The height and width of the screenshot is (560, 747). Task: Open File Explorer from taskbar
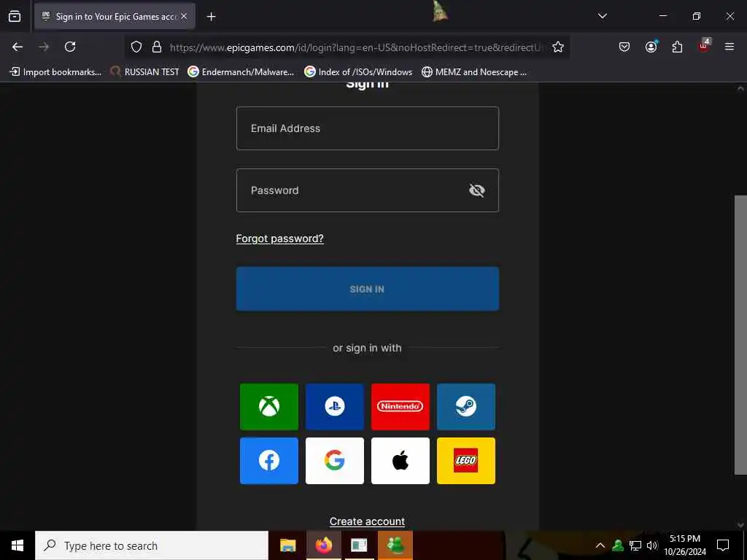tap(287, 545)
